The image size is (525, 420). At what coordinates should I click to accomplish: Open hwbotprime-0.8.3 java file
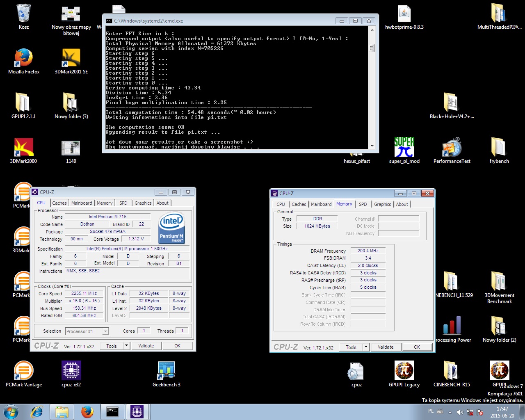[404, 17]
